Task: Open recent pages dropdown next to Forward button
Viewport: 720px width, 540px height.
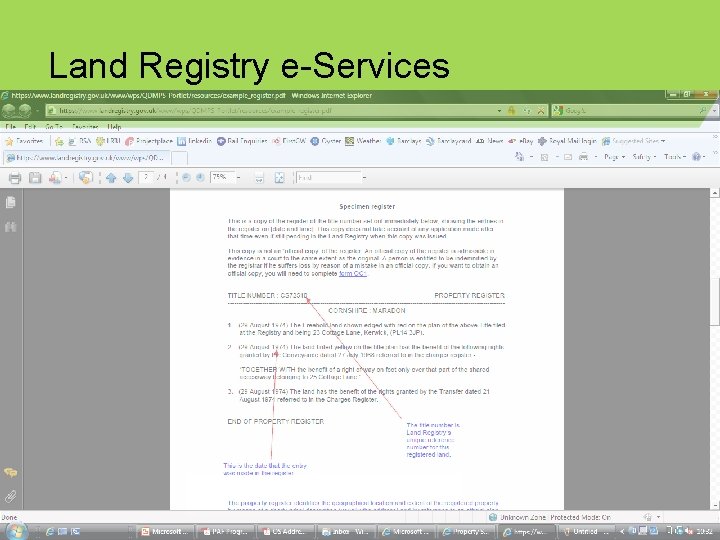Action: pos(37,111)
